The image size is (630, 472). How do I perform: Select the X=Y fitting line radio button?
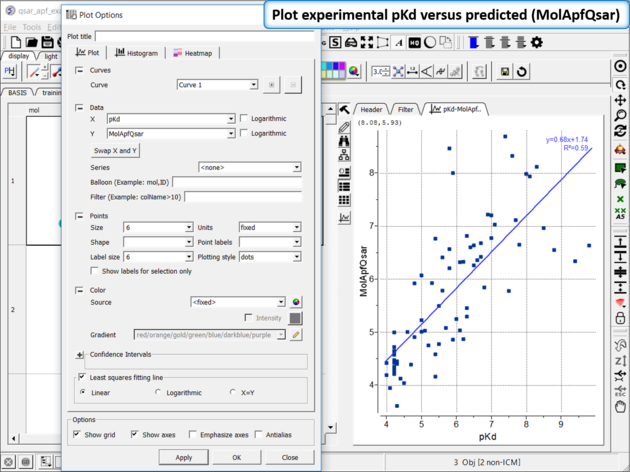233,393
